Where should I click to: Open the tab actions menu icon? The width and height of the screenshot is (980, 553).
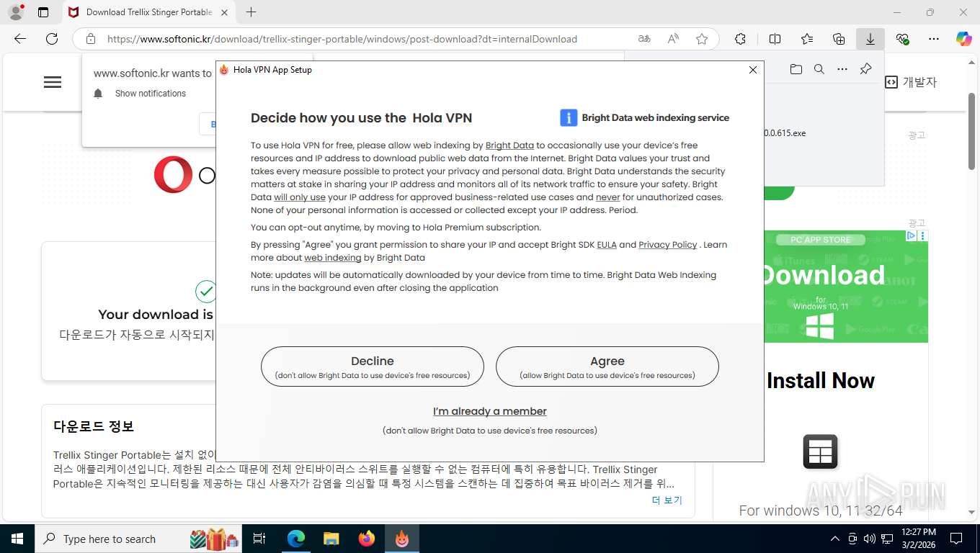(43, 12)
